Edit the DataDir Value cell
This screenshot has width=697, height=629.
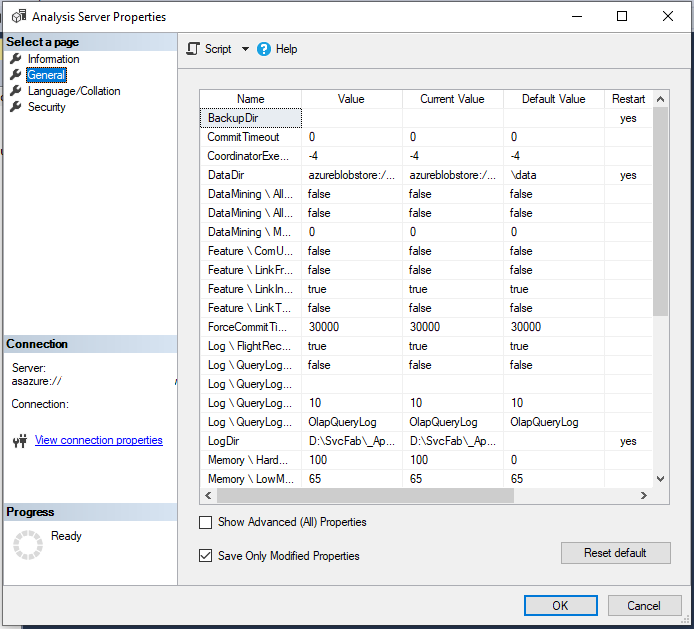coord(352,175)
